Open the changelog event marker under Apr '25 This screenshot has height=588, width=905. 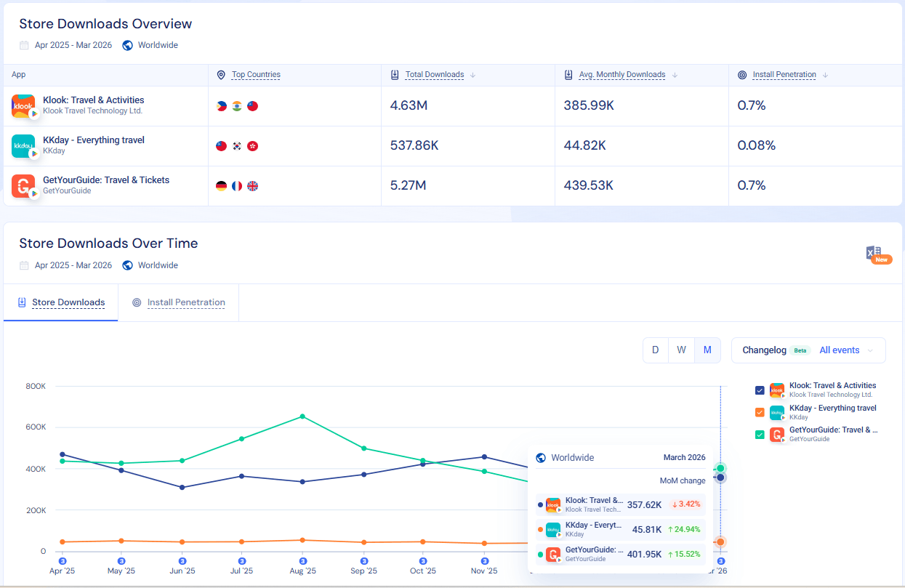click(x=62, y=561)
